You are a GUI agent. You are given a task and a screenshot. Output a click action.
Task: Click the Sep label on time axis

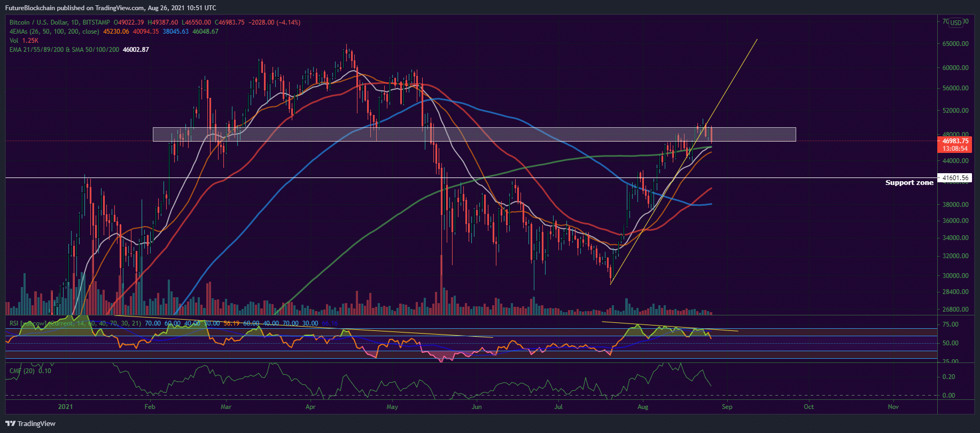[727, 407]
